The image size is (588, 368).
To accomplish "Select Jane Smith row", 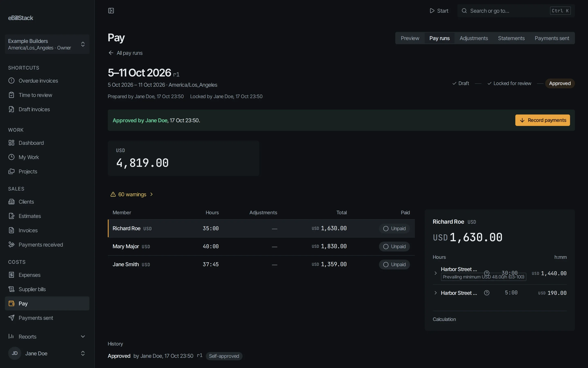I will (261, 265).
